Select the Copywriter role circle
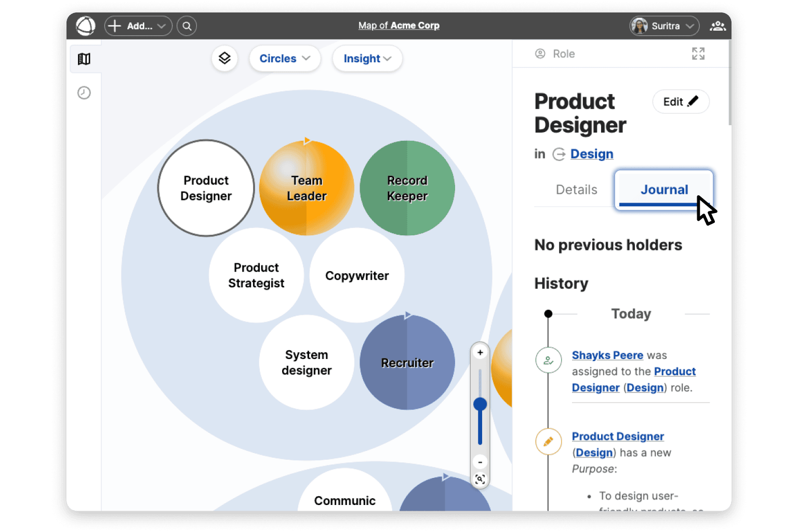Viewport: 798px width, 532px height. pos(357,275)
